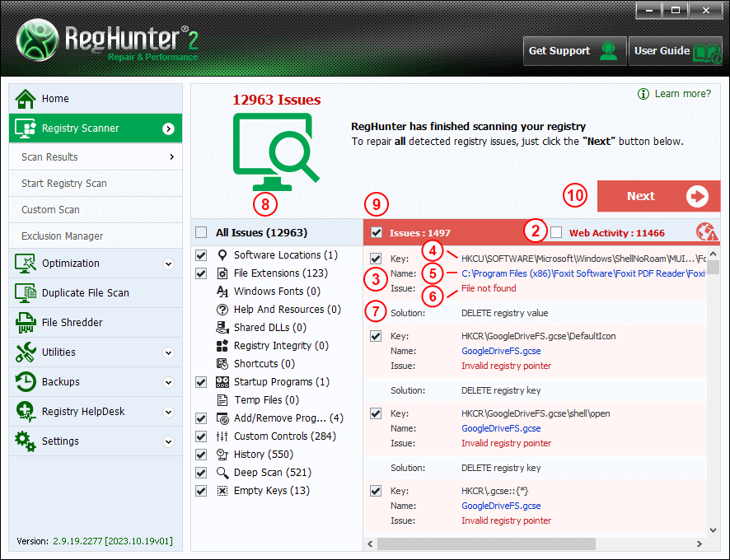Click the Web Activity globe warning icon

(706, 232)
